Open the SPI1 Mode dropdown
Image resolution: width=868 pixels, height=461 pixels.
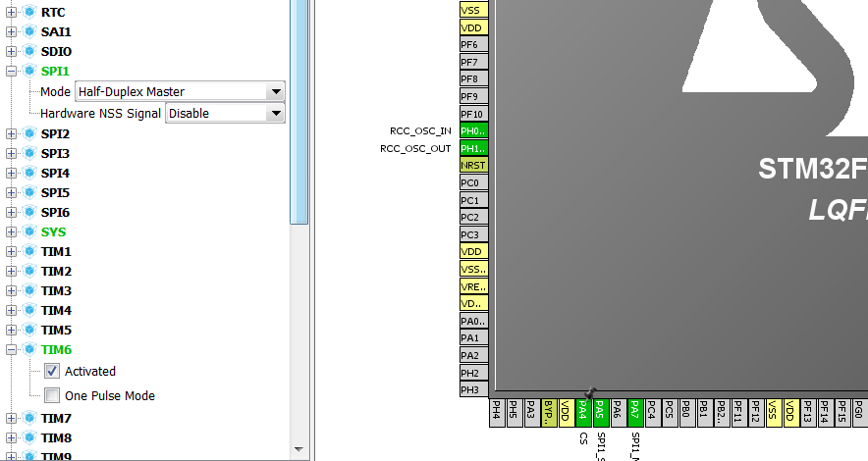point(275,92)
